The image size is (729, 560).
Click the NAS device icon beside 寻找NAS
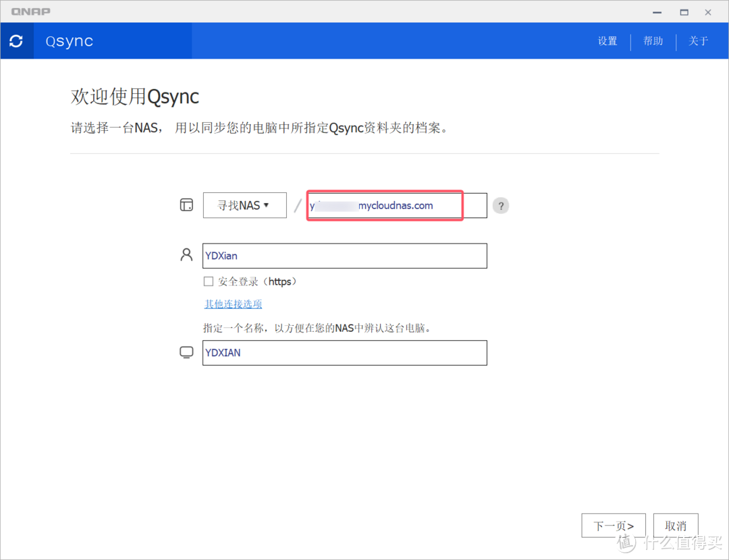(x=186, y=205)
